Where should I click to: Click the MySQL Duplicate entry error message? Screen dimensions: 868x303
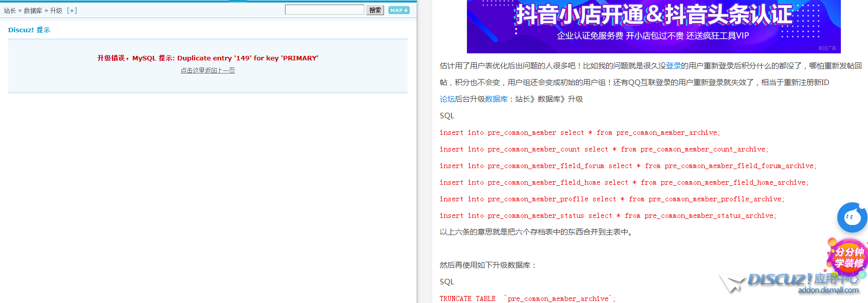pos(208,58)
